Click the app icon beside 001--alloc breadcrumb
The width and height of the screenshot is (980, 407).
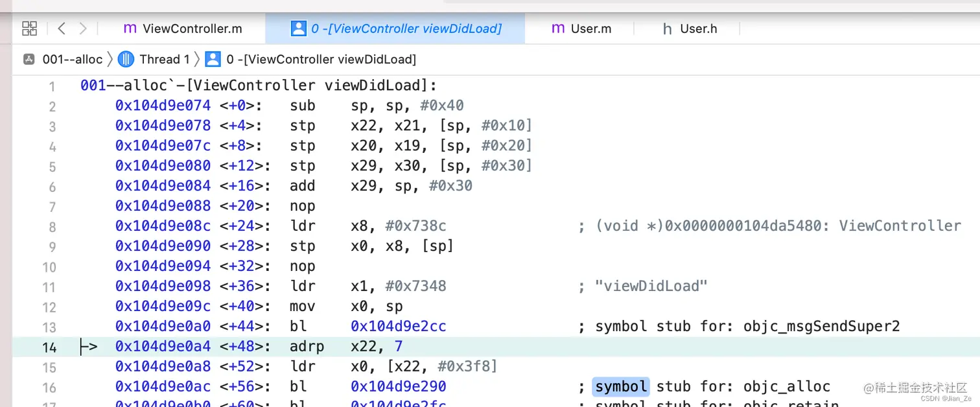29,59
